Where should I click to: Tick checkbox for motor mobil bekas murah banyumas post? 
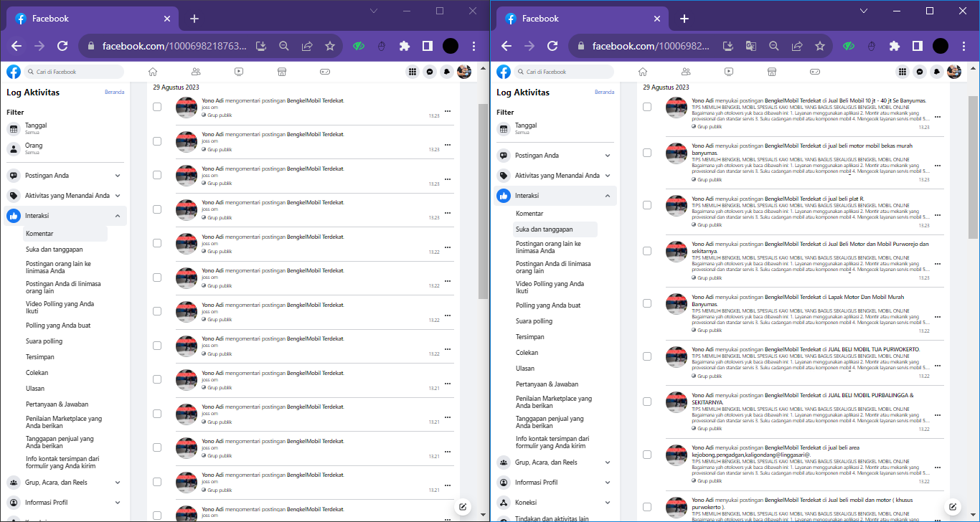point(647,153)
